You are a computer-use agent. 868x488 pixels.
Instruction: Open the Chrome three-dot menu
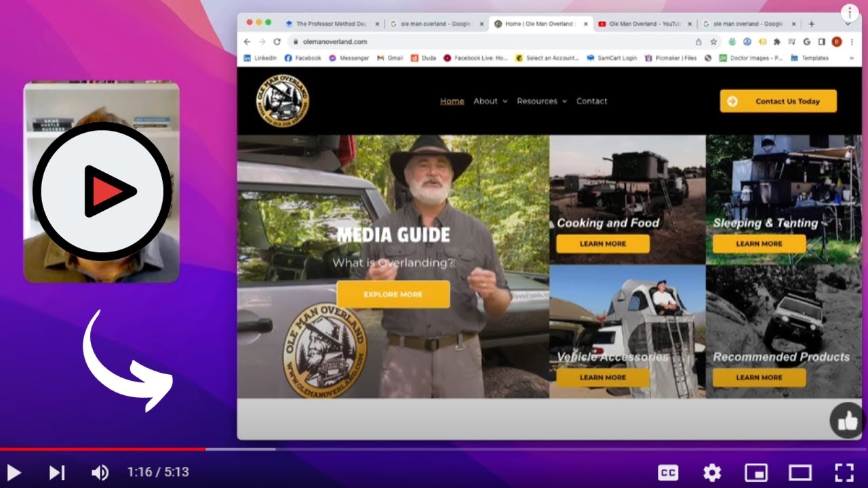pos(852,41)
